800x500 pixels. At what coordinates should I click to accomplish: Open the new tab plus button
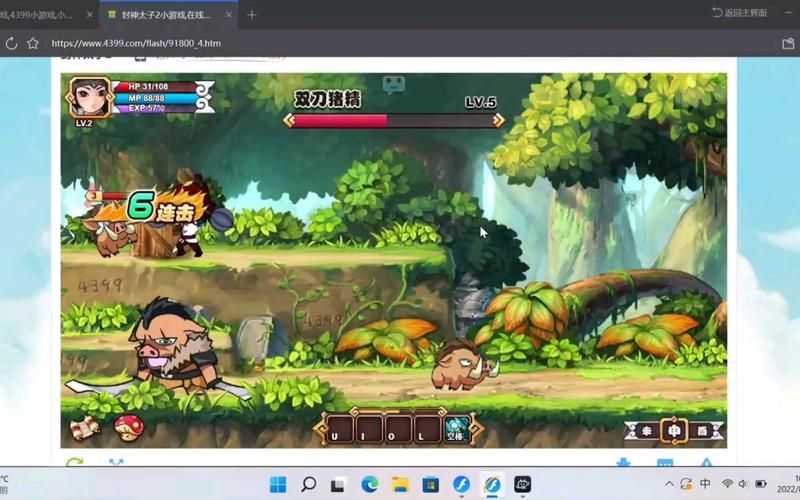point(251,15)
